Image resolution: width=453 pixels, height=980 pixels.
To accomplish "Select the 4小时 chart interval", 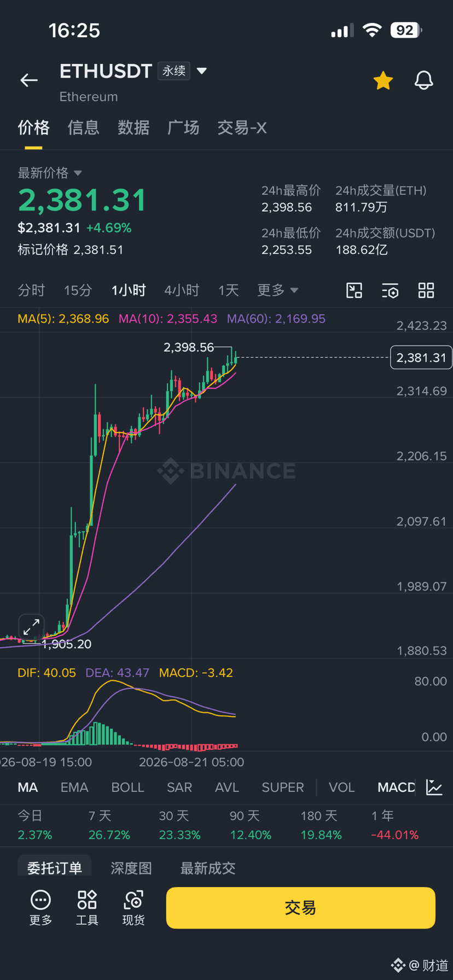I will coord(182,290).
